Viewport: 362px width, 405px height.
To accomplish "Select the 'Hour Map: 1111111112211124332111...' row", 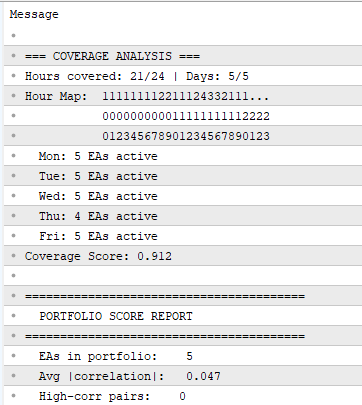I will pos(183,96).
